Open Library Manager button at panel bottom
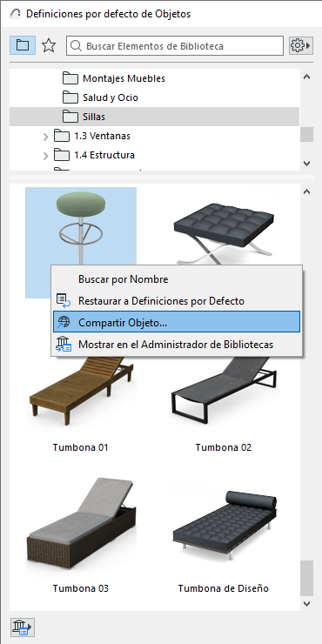Screen dimensions: 322x644 click(x=22, y=627)
